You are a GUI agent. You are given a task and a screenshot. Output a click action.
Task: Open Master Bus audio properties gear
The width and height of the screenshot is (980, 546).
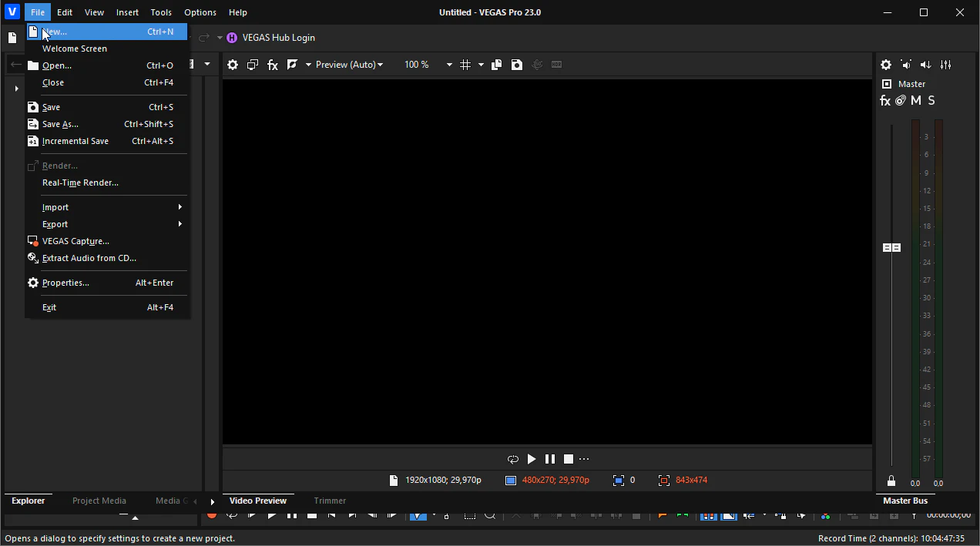[886, 65]
